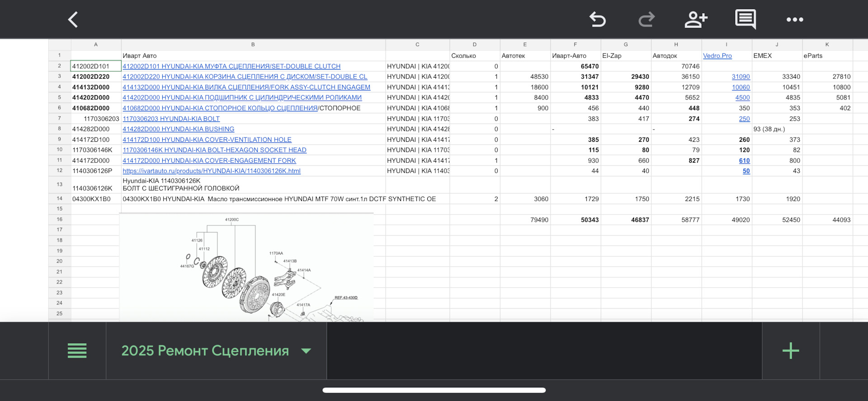Image resolution: width=868 pixels, height=401 pixels.
Task: Select the Иварт Авто header cell
Action: tap(253, 56)
